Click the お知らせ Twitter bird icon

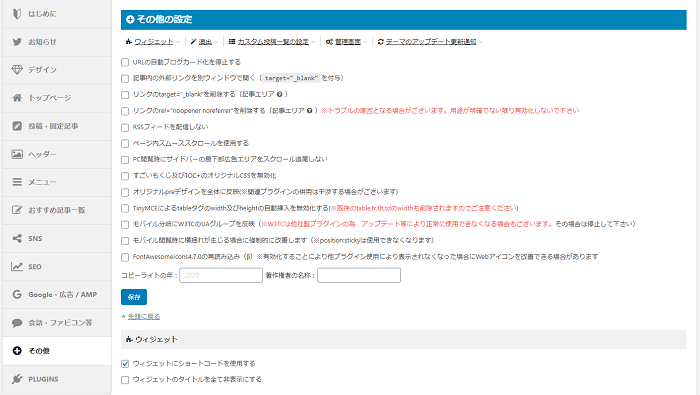click(17, 42)
